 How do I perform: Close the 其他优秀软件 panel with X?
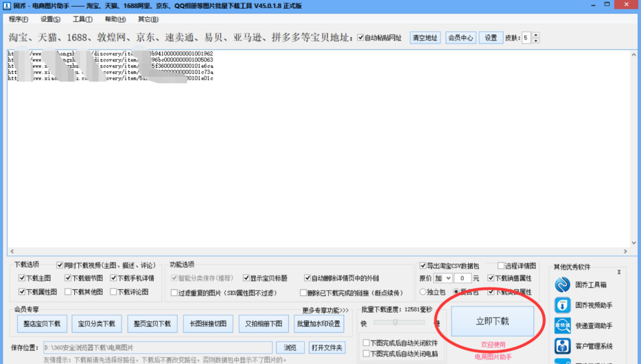(x=619, y=272)
